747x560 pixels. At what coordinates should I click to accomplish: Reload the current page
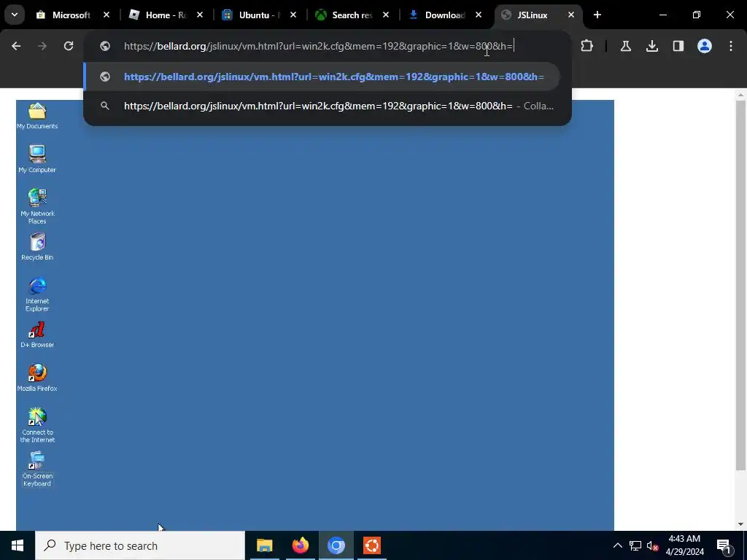(x=69, y=46)
